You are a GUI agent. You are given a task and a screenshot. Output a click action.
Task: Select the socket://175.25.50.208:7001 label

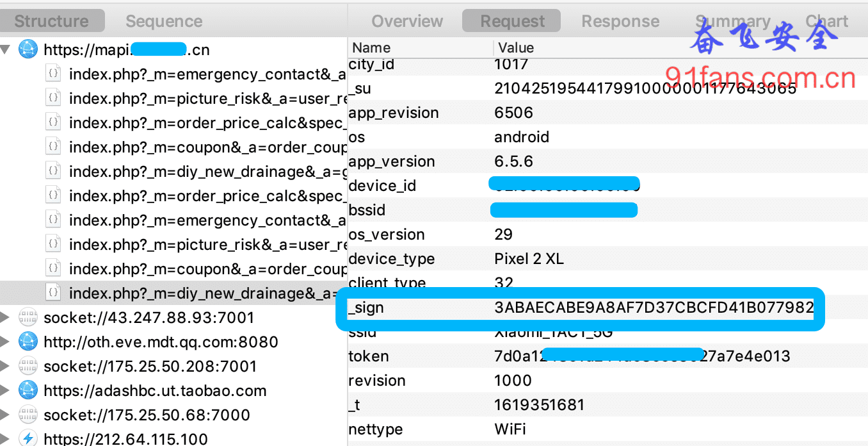coord(150,366)
